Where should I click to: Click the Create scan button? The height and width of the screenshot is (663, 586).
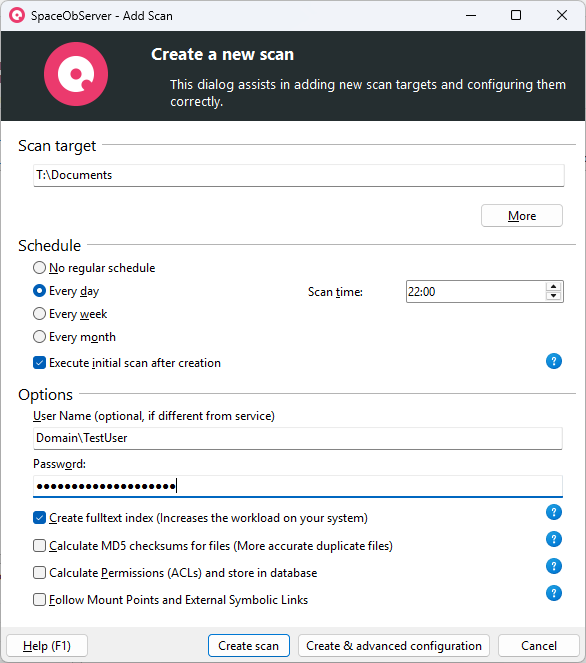(249, 646)
